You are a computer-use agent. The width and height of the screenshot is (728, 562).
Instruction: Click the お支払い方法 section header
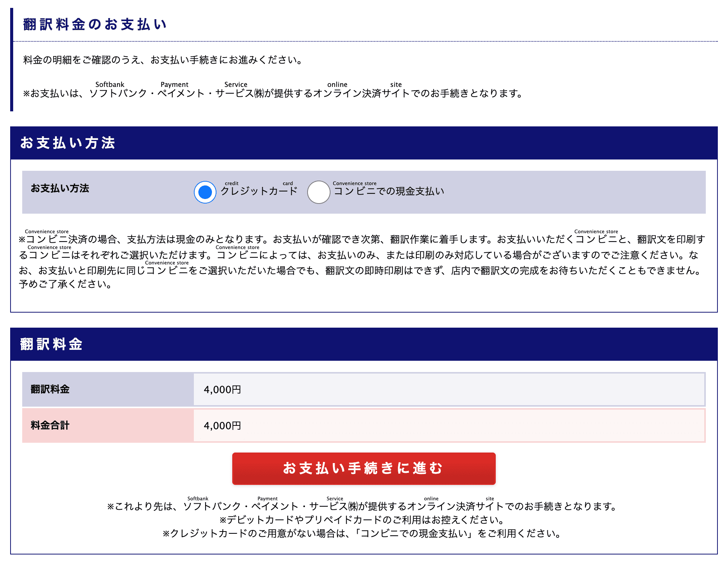click(69, 143)
